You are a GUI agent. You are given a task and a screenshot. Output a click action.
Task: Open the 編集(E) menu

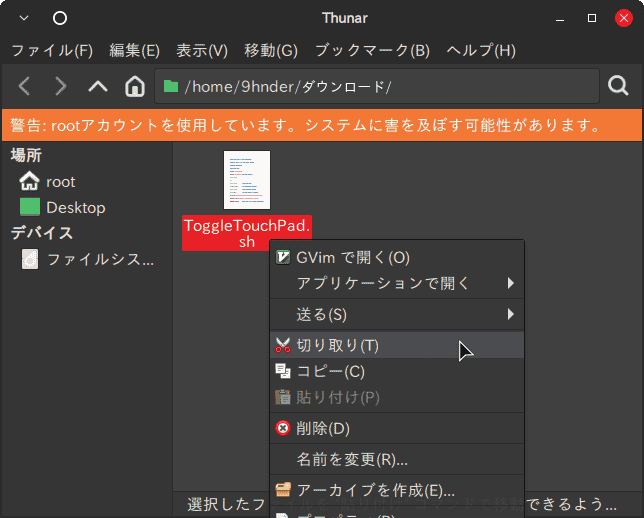(x=134, y=51)
